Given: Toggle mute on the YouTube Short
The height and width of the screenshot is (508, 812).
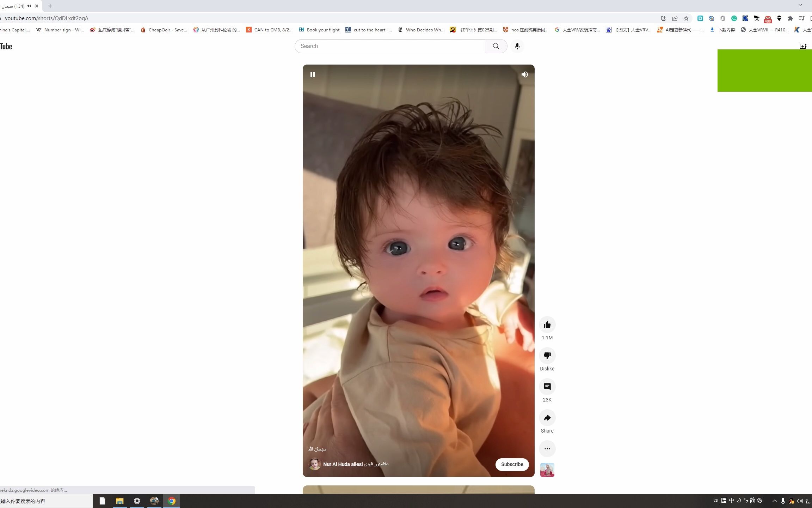Looking at the screenshot, I should (525, 74).
